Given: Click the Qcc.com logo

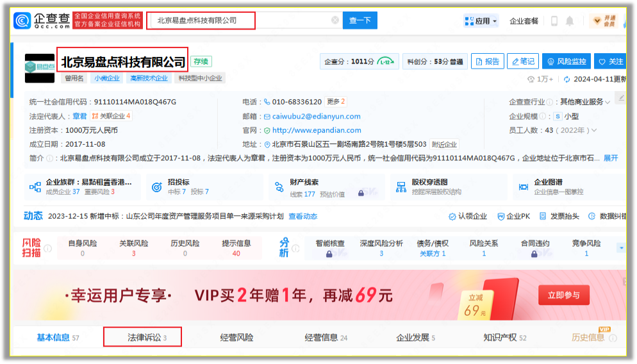Looking at the screenshot, I should [x=42, y=21].
